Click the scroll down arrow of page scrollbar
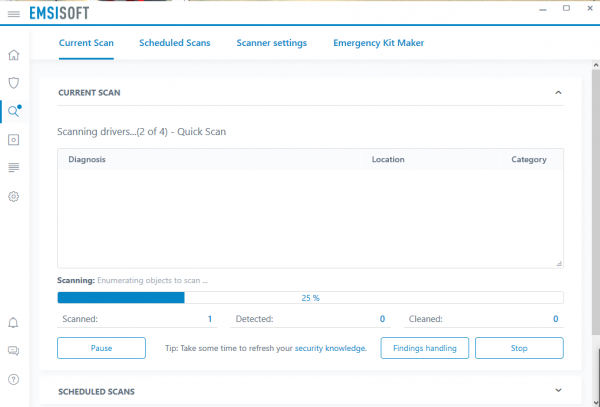The image size is (600, 407). pyautogui.click(x=596, y=402)
